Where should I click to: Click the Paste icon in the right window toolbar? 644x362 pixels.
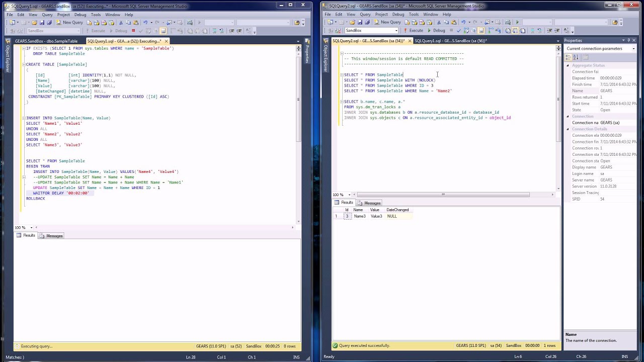point(453,22)
